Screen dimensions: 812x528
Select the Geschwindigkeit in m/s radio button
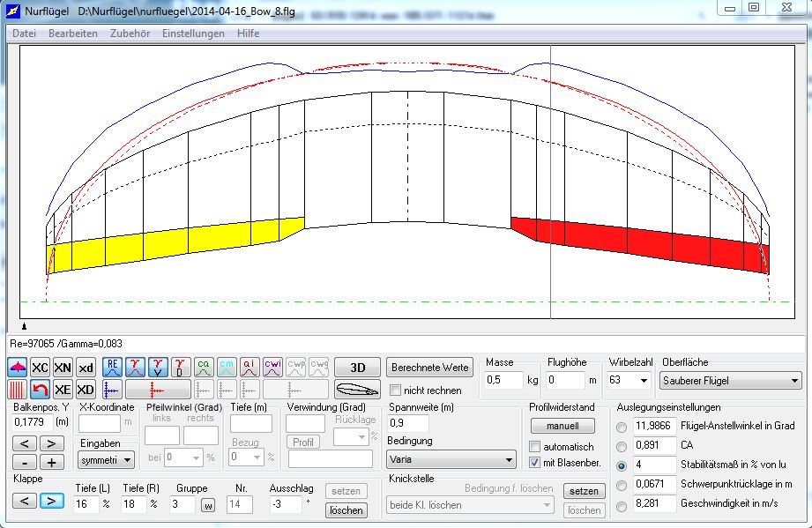(622, 506)
